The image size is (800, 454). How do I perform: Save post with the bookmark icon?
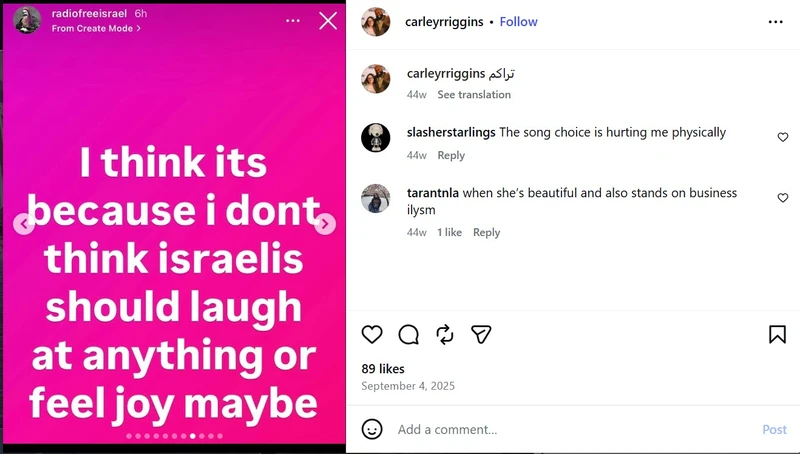pos(777,335)
